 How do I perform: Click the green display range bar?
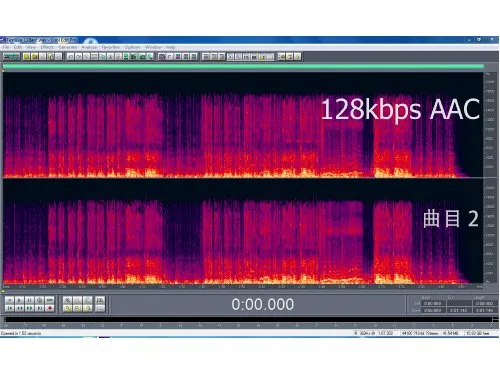point(243,67)
